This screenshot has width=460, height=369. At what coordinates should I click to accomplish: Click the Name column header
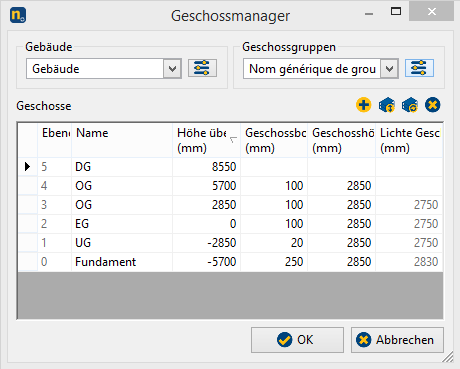122,140
